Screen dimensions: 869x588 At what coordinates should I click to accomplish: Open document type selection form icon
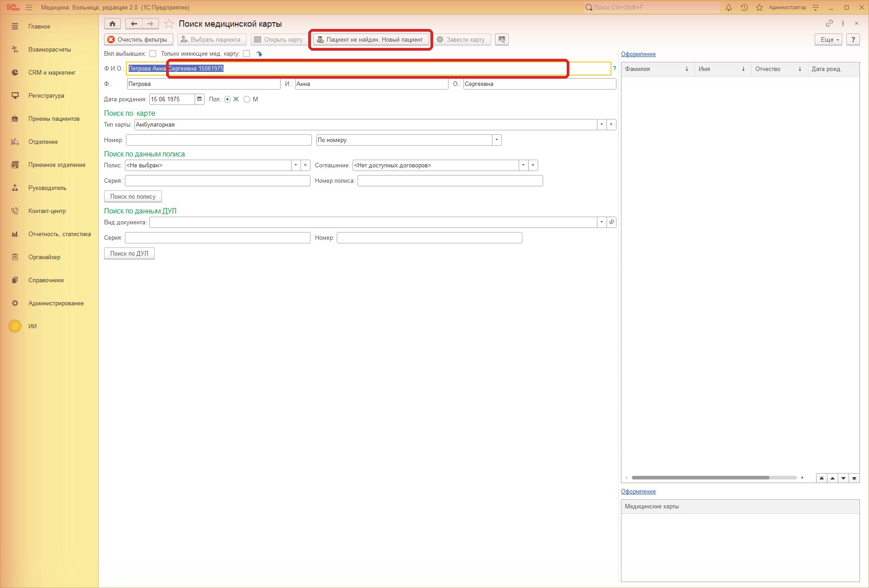tap(611, 222)
